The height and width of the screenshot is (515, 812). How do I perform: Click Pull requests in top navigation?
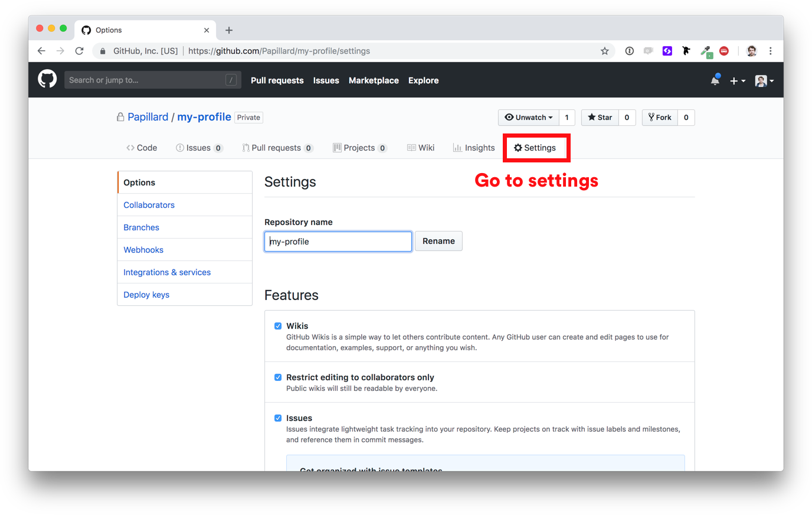pos(277,80)
